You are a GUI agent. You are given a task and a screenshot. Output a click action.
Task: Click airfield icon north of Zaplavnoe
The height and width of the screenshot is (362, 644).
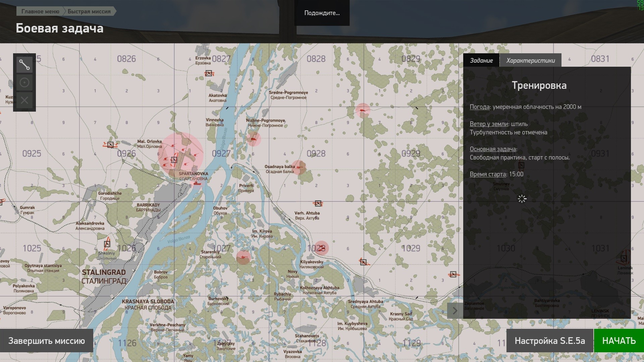(453, 274)
